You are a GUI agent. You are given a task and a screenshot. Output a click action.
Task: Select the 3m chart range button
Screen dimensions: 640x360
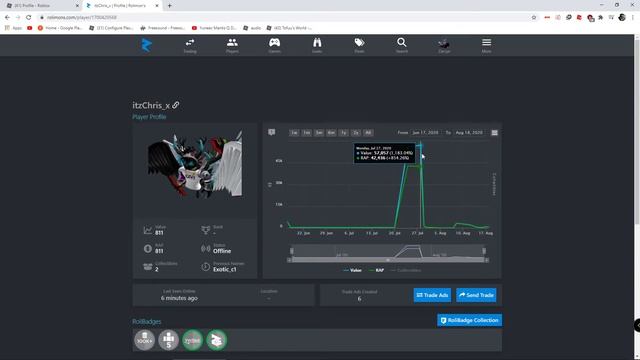[x=319, y=133]
